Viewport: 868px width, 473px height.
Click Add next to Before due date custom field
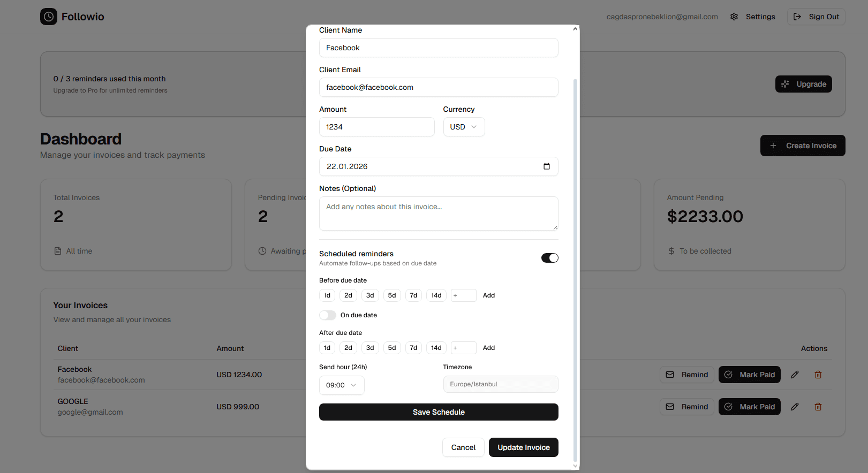coord(489,295)
